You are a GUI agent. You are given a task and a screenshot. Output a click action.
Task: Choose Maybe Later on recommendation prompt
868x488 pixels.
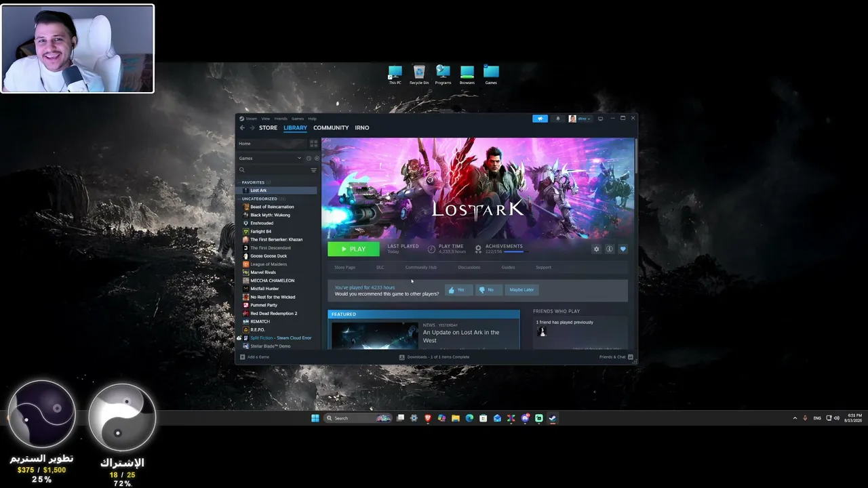coord(521,289)
